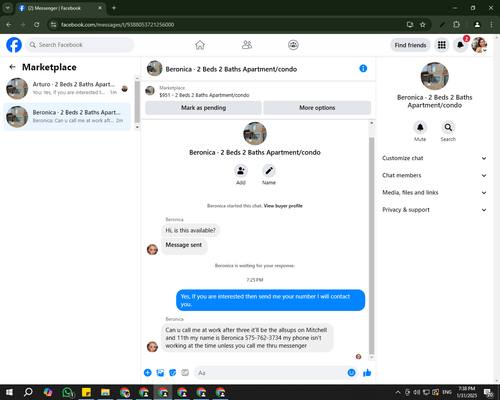
Task: Click the browser address bar URL
Action: pos(117,25)
